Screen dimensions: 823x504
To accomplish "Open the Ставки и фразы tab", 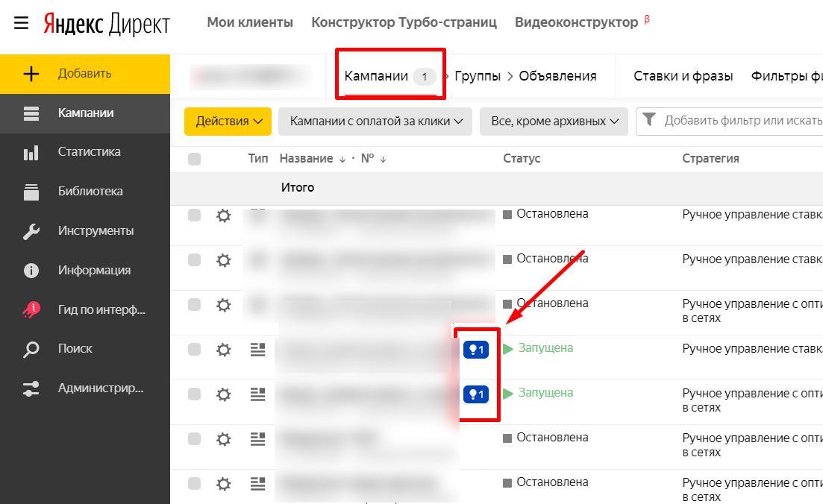I will (x=683, y=76).
